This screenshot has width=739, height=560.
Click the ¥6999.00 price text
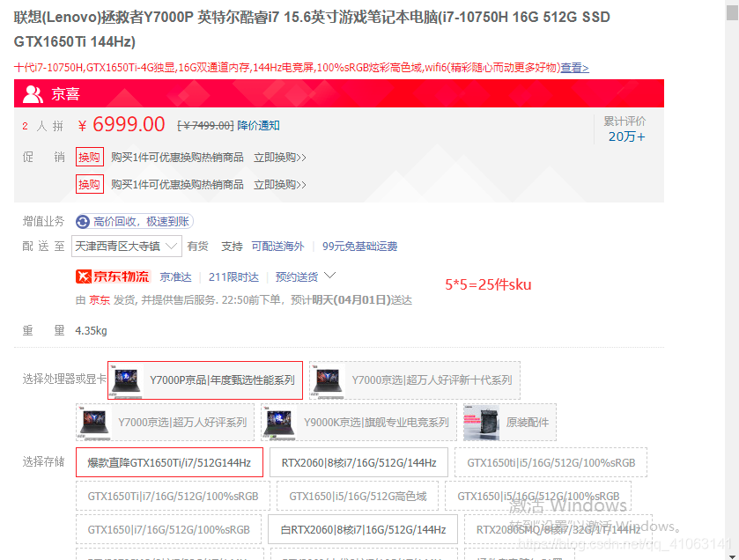point(122,125)
